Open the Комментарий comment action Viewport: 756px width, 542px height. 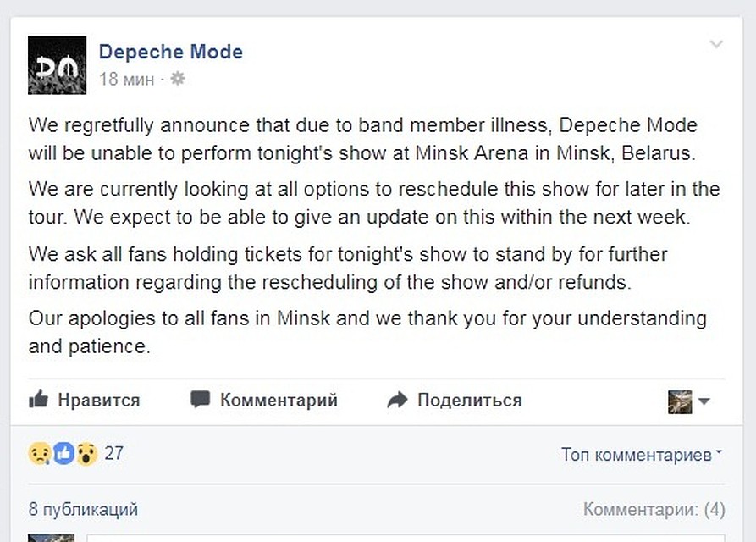279,401
